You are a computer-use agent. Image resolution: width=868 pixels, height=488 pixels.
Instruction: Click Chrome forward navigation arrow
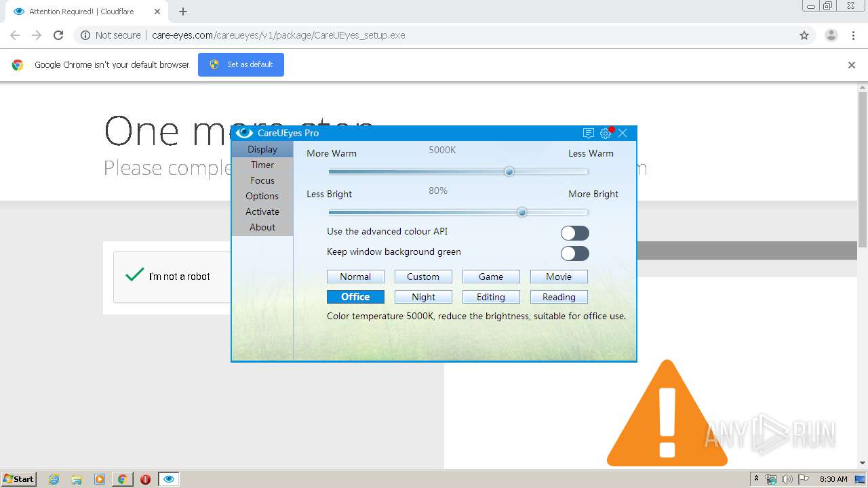pos(37,35)
